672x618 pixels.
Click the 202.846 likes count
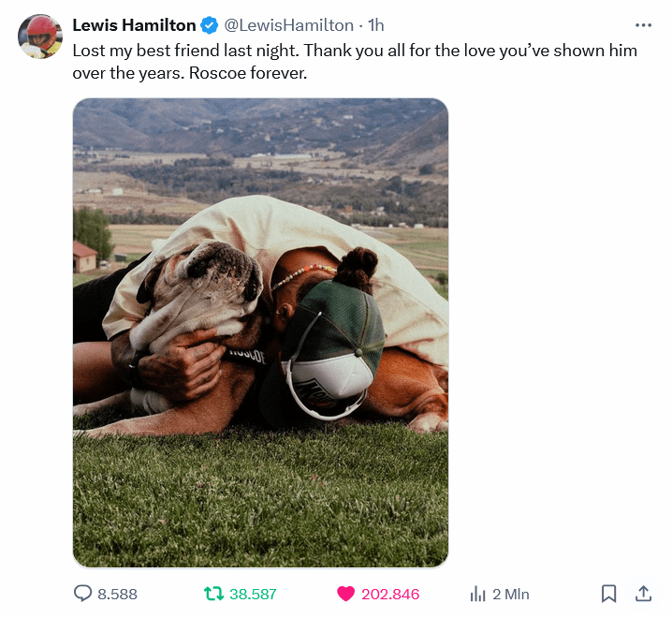coord(390,594)
